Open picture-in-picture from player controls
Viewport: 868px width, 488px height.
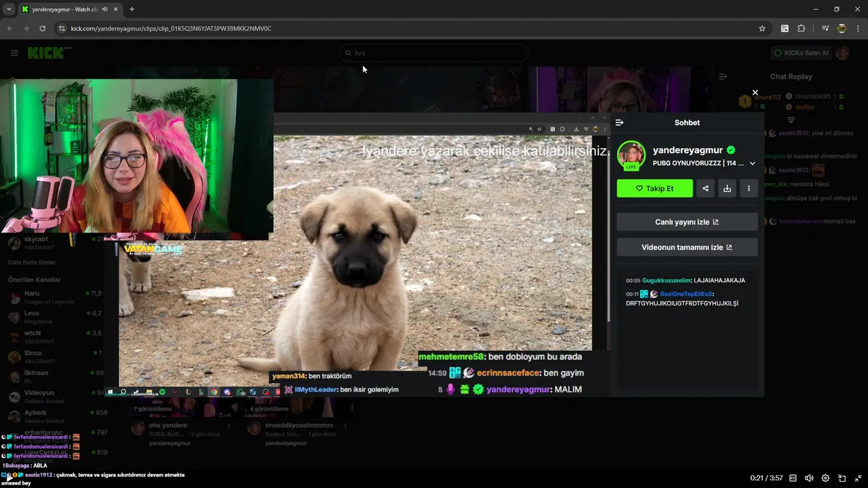pos(842,478)
